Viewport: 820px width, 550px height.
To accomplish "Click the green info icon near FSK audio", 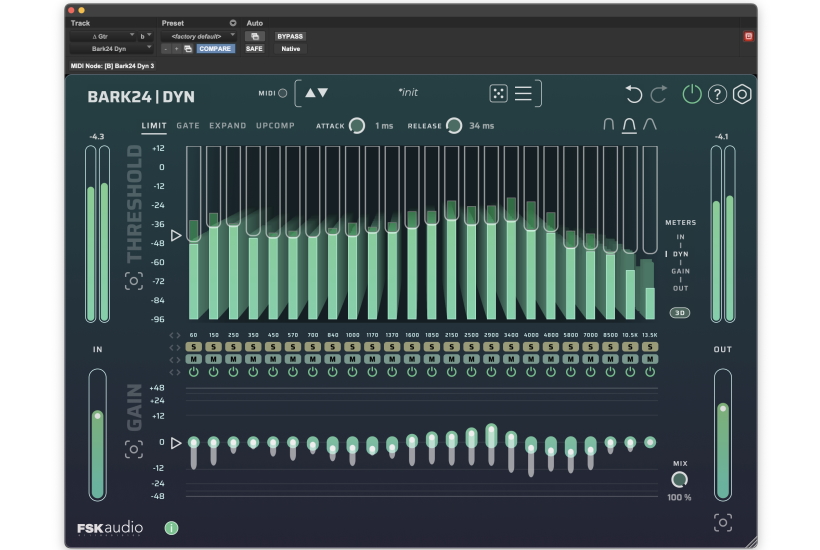I will 171,528.
